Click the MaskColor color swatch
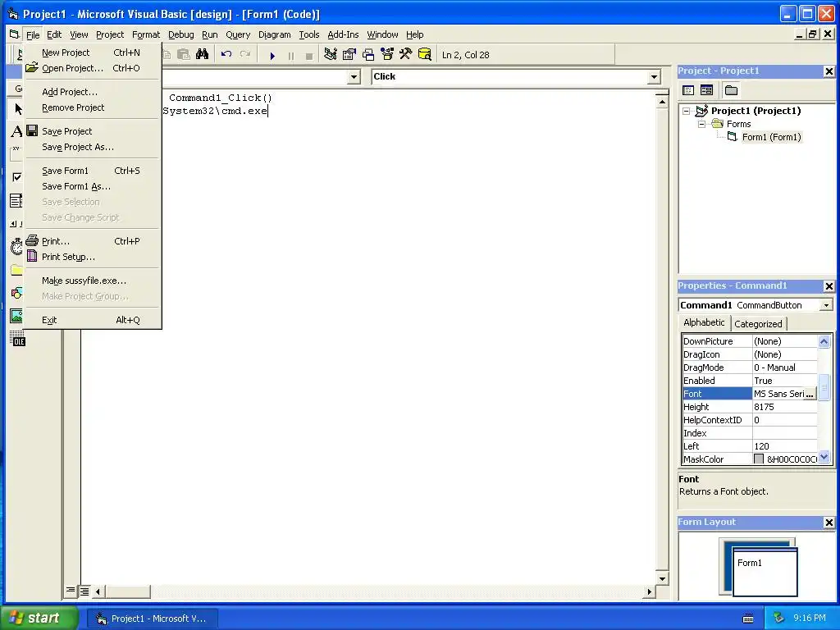The width and height of the screenshot is (840, 630). point(759,459)
